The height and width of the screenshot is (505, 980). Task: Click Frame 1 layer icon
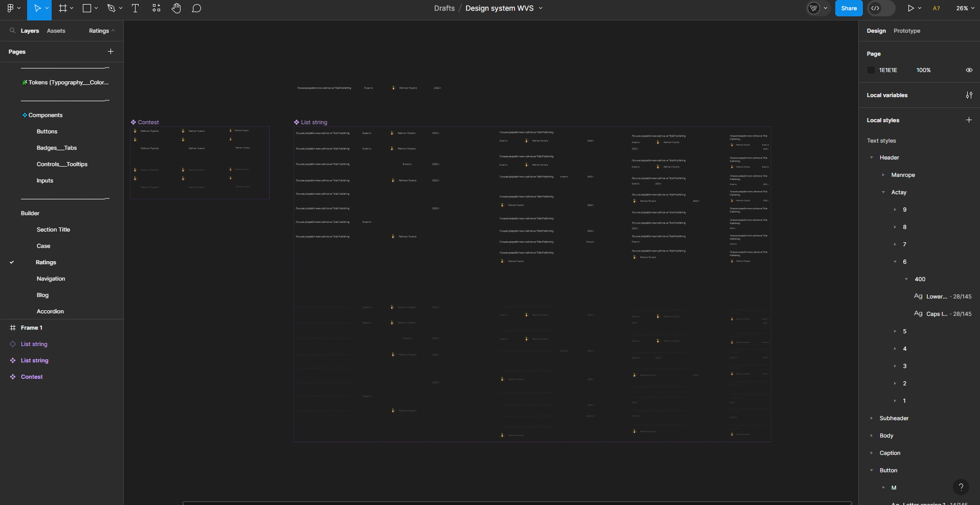pyautogui.click(x=13, y=328)
